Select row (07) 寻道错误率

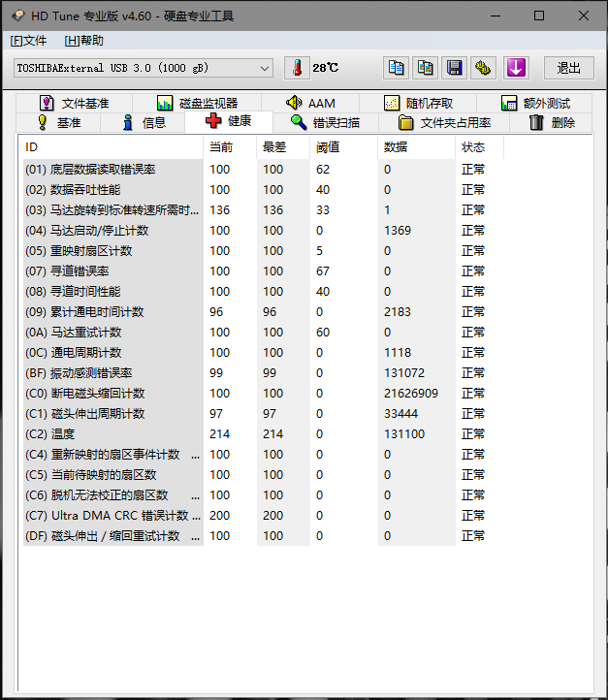(264, 271)
